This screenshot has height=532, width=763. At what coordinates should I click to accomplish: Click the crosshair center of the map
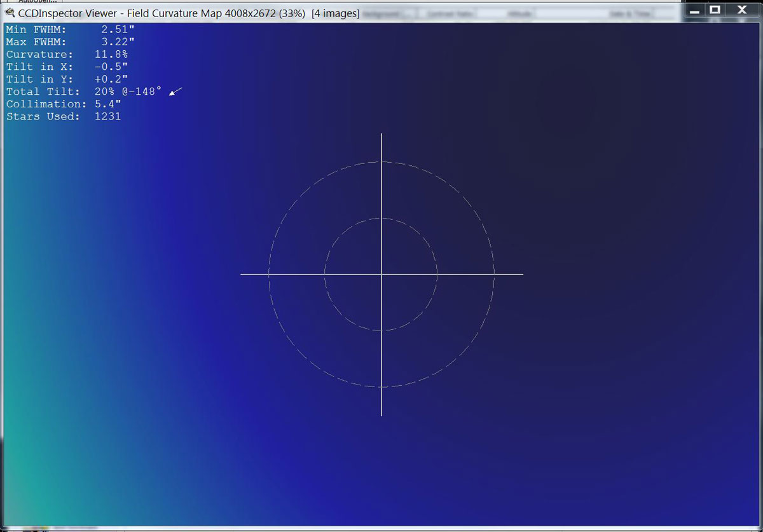[x=381, y=275]
